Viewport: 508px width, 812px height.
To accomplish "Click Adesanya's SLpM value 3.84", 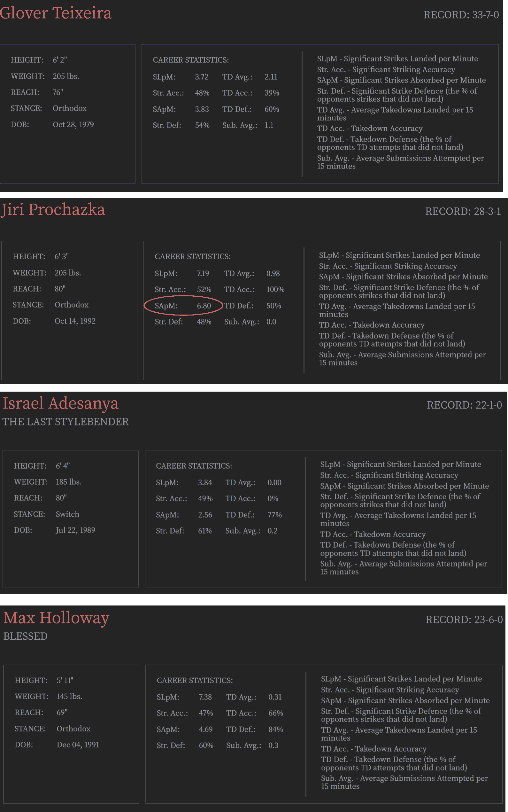I will [205, 482].
